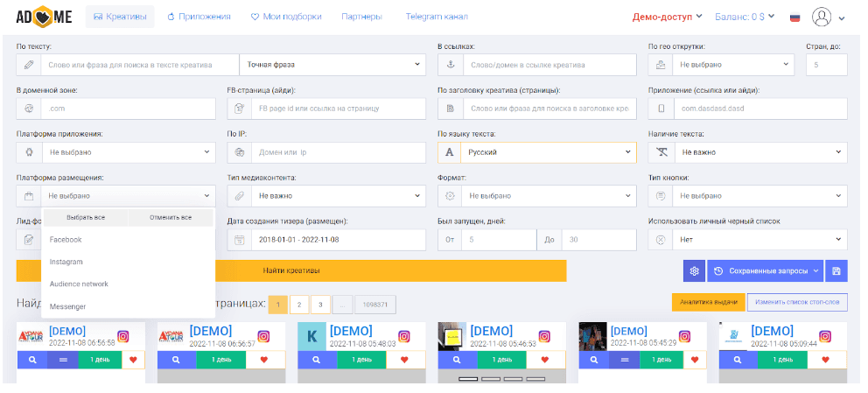The height and width of the screenshot is (393, 868).
Task: Select Facebook in placement platform list
Action: point(66,240)
